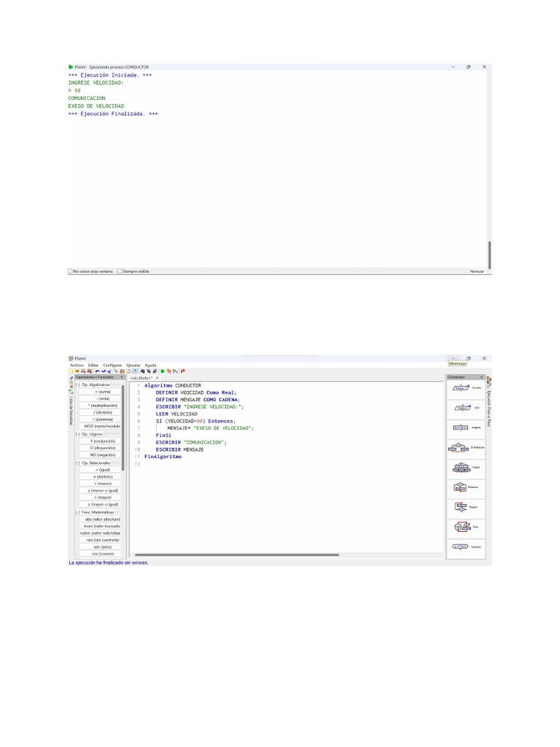The image size is (560, 747).
Task: Insert the > (mayor) operator
Action: point(100,498)
